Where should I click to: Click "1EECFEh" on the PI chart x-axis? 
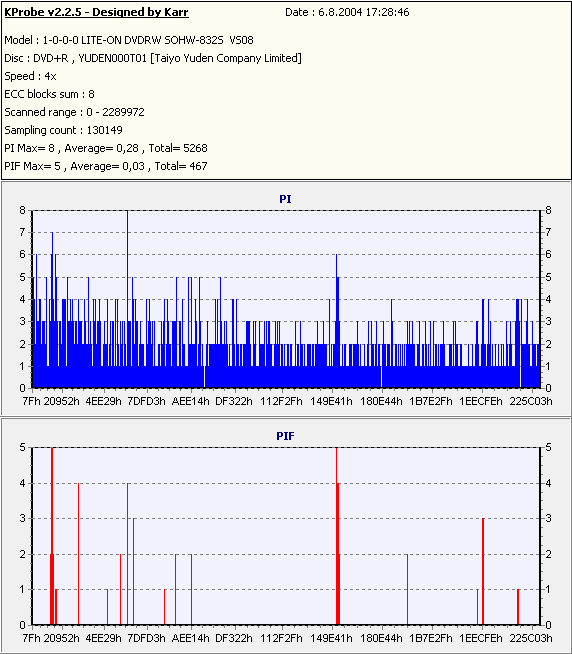(x=481, y=401)
